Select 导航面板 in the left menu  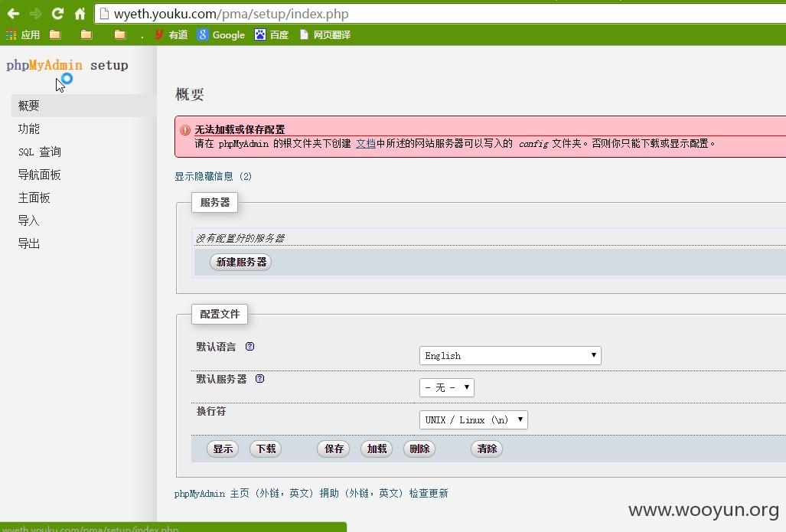[40, 175]
